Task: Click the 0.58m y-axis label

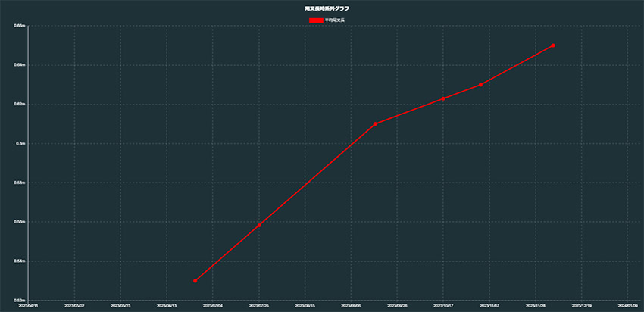Action: pos(20,183)
